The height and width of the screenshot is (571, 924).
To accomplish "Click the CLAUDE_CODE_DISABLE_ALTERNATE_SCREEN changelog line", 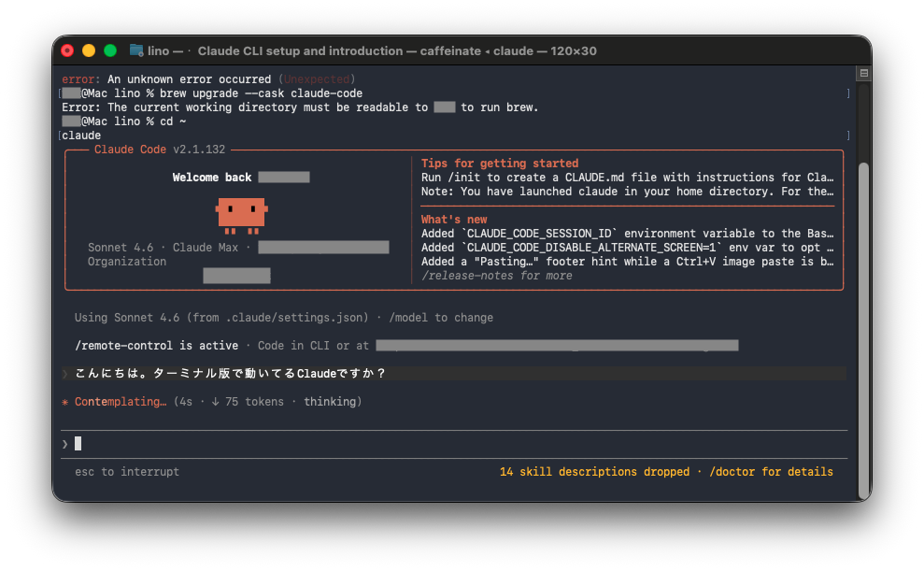I will pos(627,248).
